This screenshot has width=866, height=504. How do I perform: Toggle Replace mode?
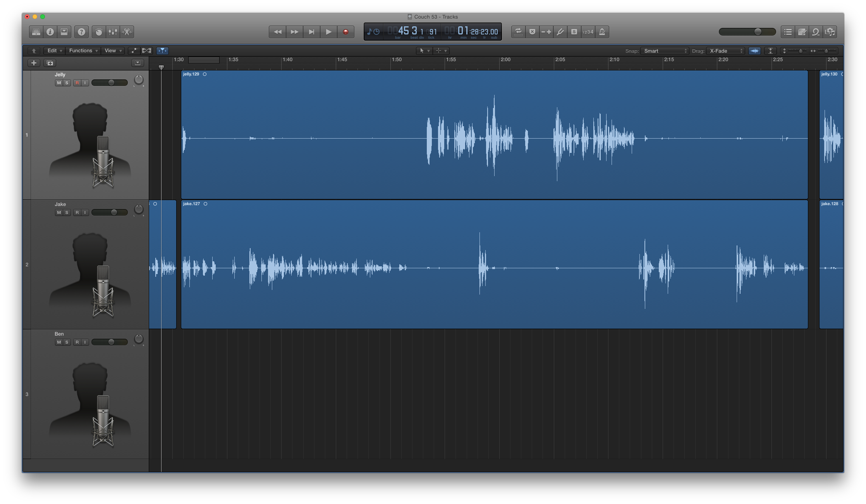pyautogui.click(x=532, y=32)
